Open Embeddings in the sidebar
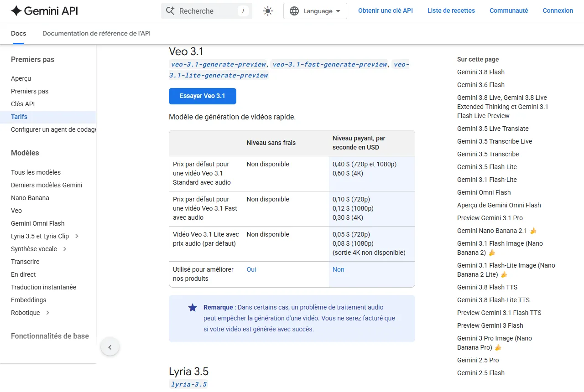584x392 pixels. [29, 300]
